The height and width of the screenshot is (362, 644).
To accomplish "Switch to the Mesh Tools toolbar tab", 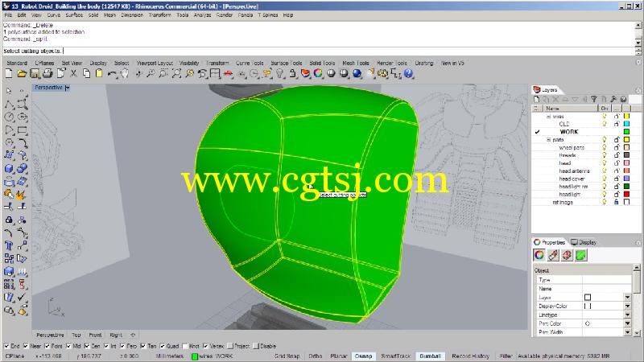I will [x=356, y=64].
